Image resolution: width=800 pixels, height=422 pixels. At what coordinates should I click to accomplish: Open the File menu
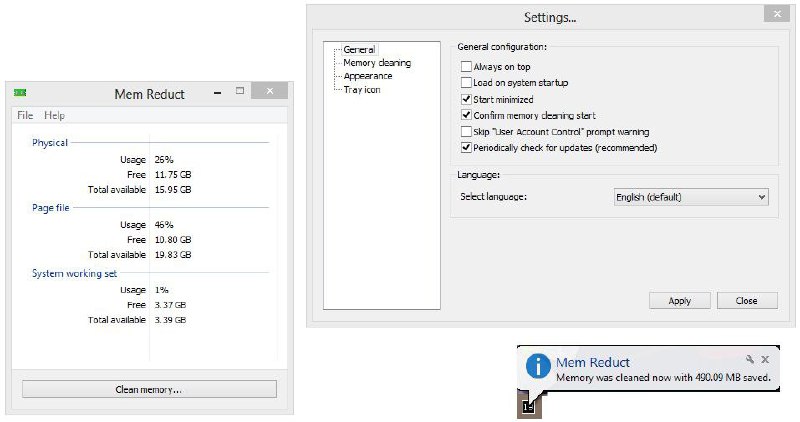coord(25,116)
